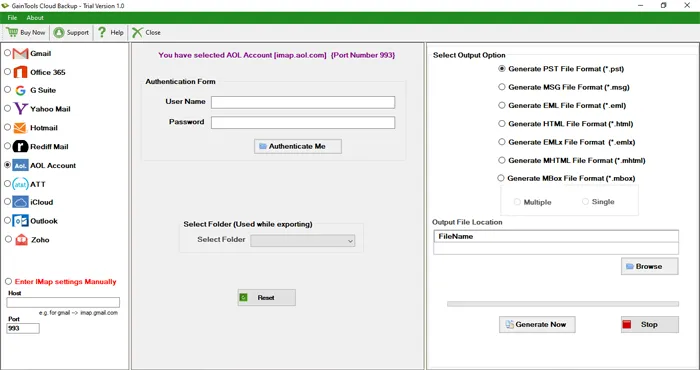This screenshot has height=370, width=700.
Task: Choose Generate MBox File Format option
Action: tap(501, 178)
